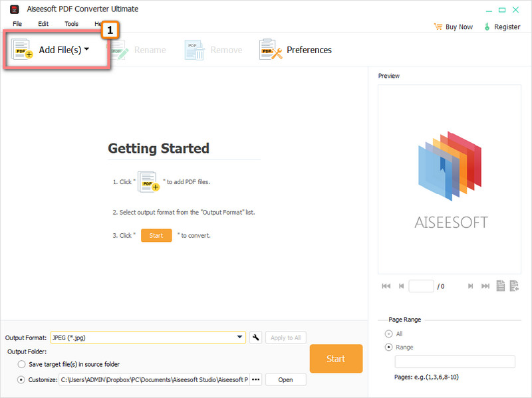This screenshot has width=532, height=398.
Task: Maximize the application window
Action: [x=502, y=10]
